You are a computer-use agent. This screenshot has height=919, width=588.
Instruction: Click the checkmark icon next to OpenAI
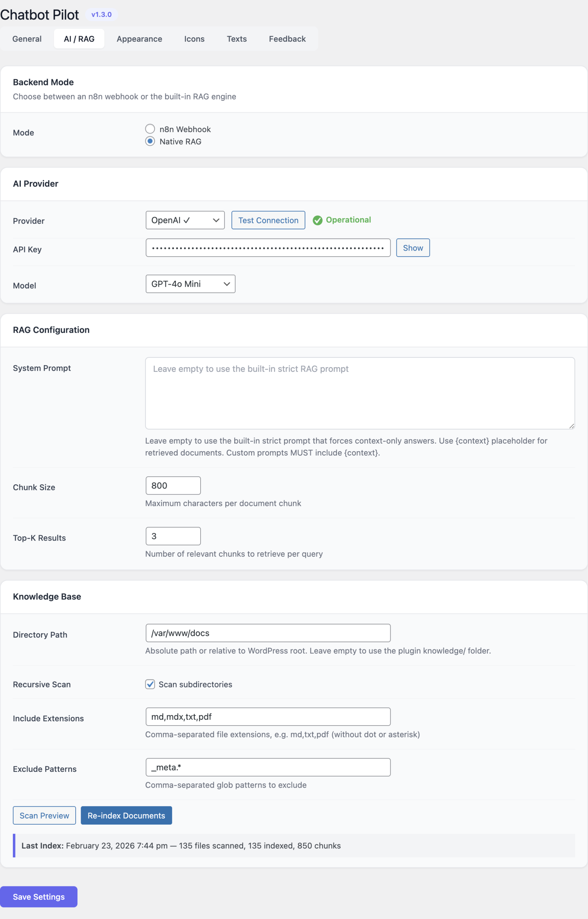point(187,220)
